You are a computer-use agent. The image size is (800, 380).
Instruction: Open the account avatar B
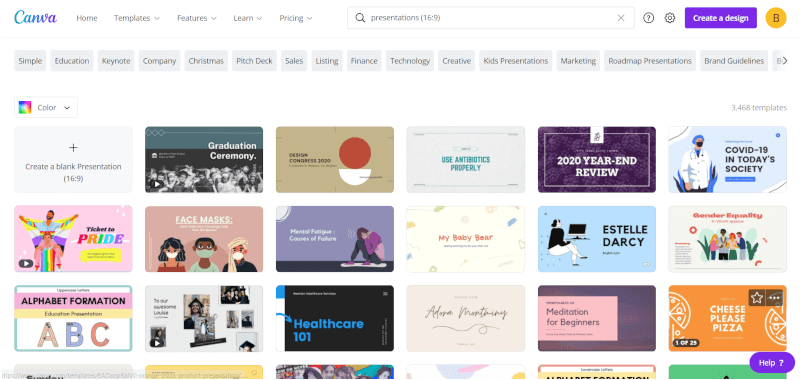click(776, 18)
